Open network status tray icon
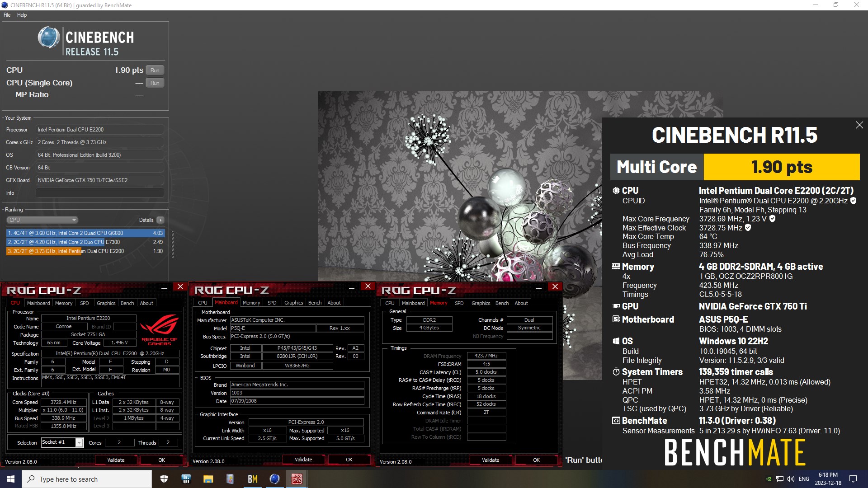 coord(779,479)
